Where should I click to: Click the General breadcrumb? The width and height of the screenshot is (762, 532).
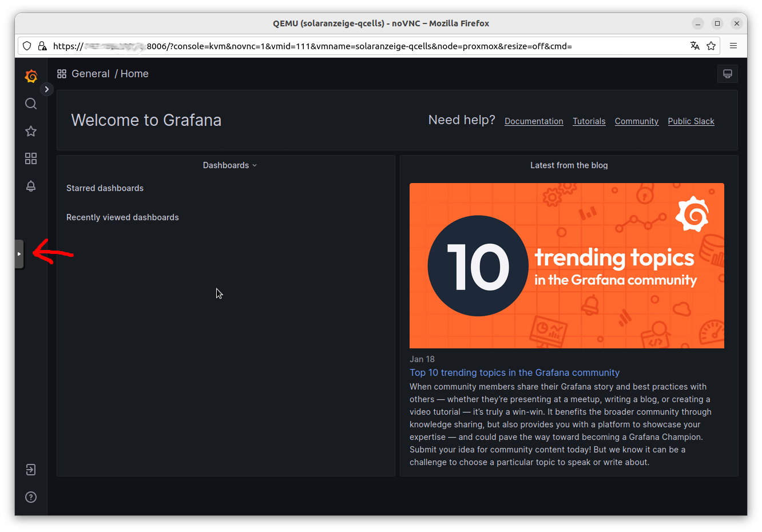click(x=90, y=74)
